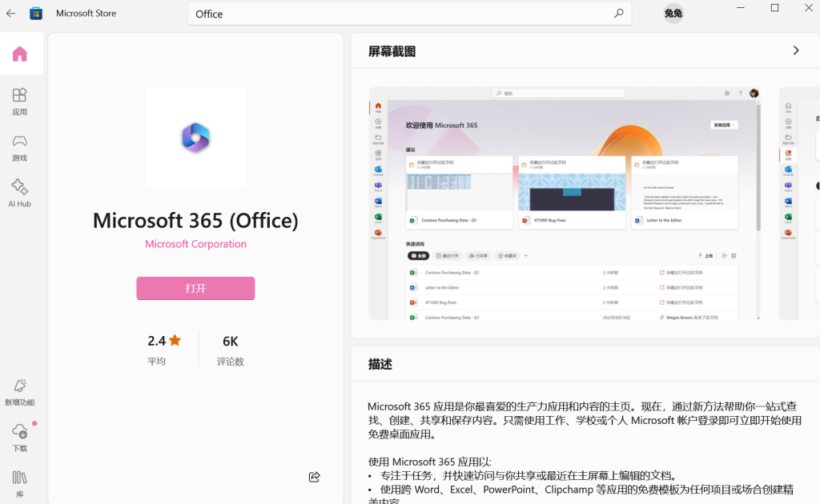This screenshot has height=504, width=820.
Task: Click the "使用 Microsoft 365 应用以:" line
Action: click(430, 462)
